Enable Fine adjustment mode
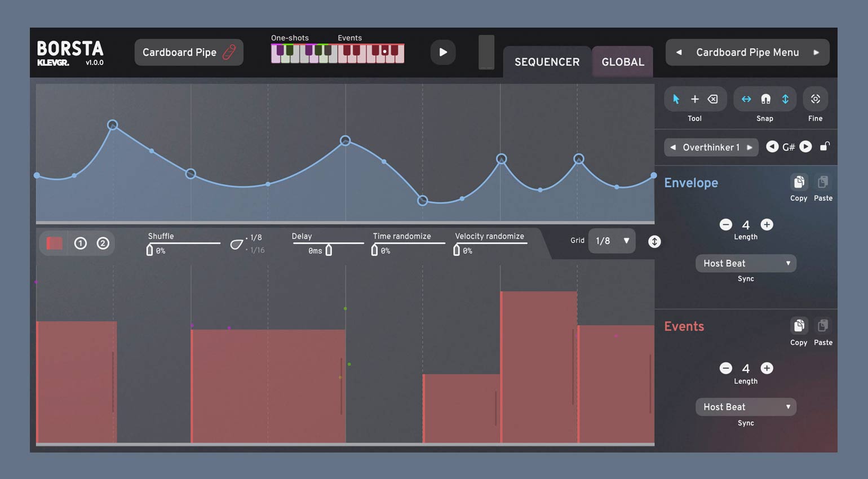Viewport: 868px width, 479px height. 815,99
